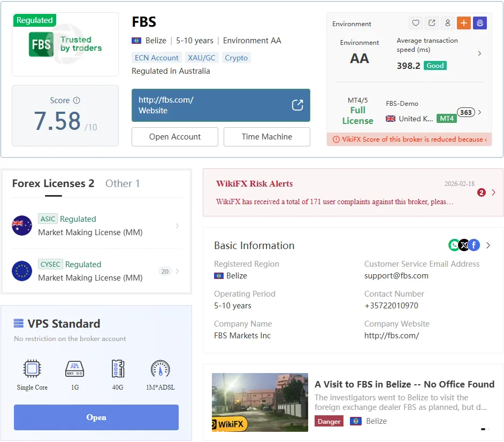Click the 'Regulated in Australia' text
The height and width of the screenshot is (442, 504).
171,71
